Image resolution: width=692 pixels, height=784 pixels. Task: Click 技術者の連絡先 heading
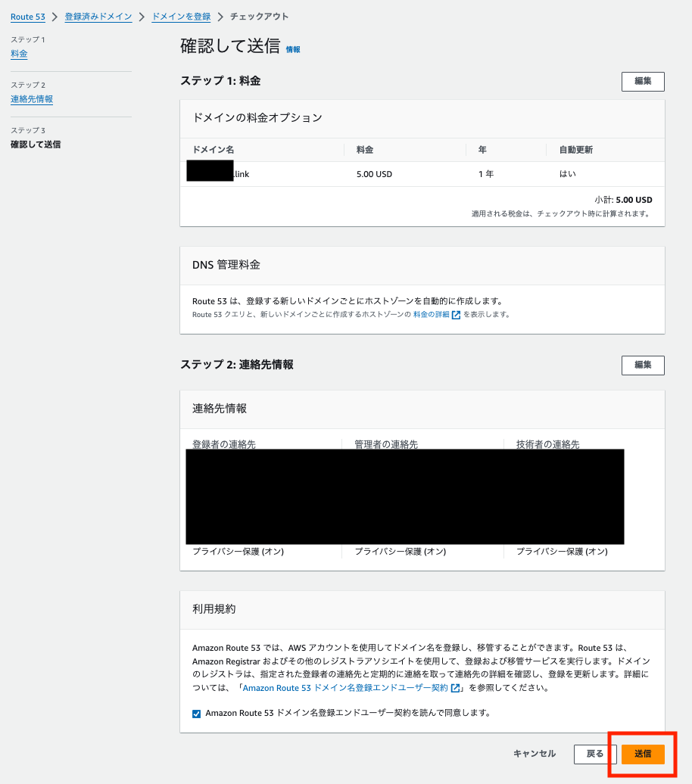[548, 444]
